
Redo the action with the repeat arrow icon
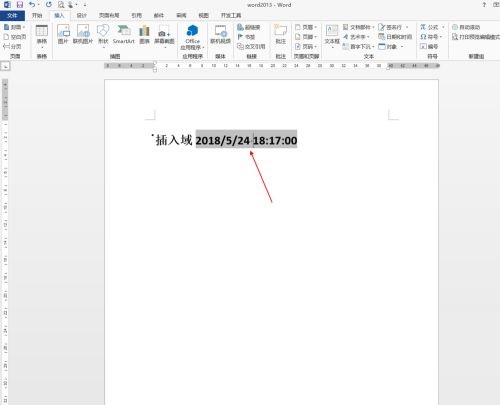(49, 5)
